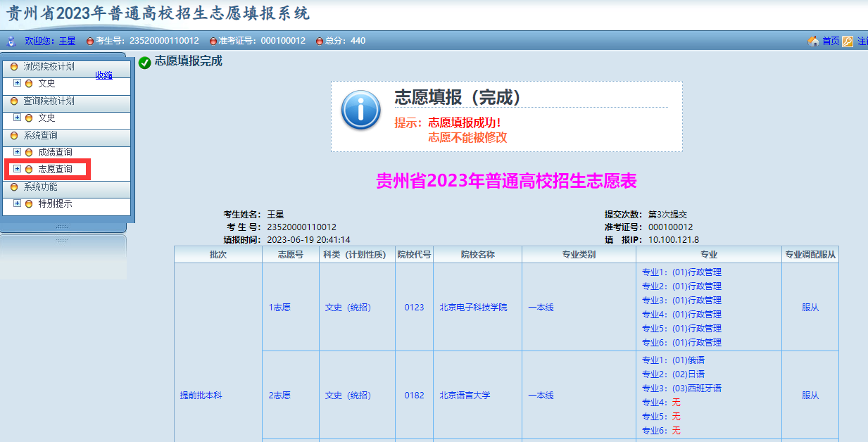Click the key icon next to 注销

848,41
